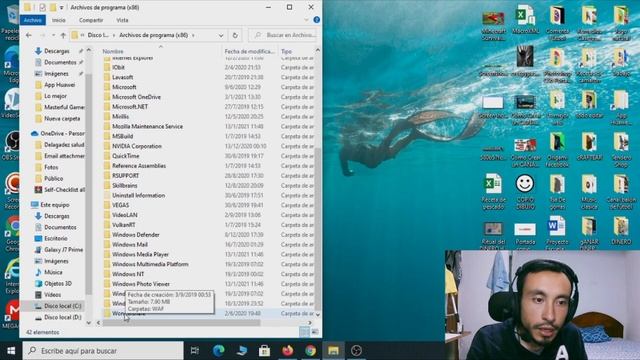This screenshot has height=360, width=640.
Task: Switch to details list view
Action: [x=304, y=332]
